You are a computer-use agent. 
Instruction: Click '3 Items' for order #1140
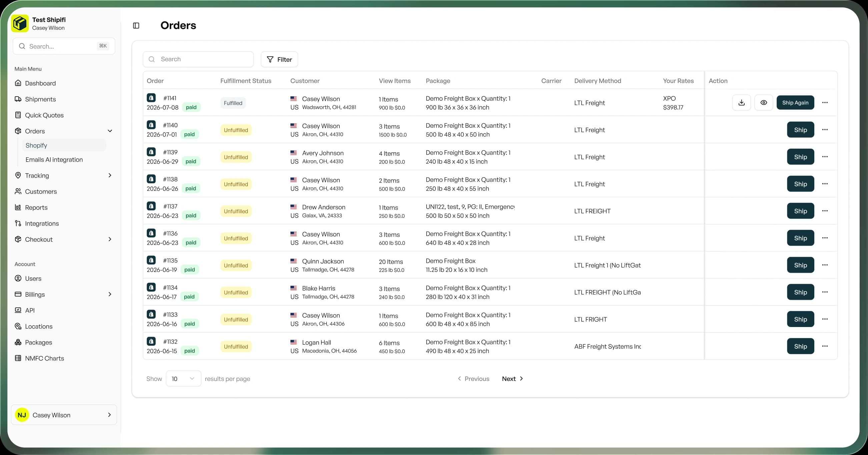point(389,126)
